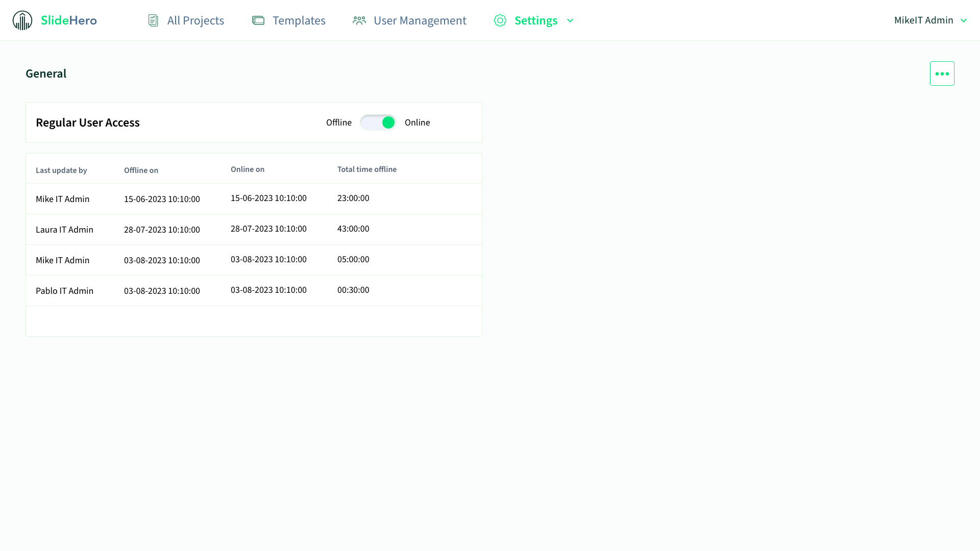Sort by Total time offline header

tap(366, 169)
